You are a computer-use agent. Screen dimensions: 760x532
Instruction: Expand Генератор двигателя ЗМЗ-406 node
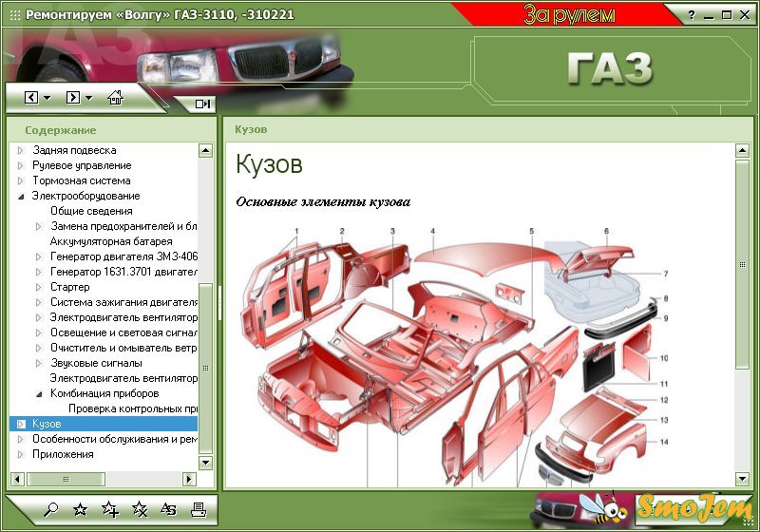coord(39,256)
